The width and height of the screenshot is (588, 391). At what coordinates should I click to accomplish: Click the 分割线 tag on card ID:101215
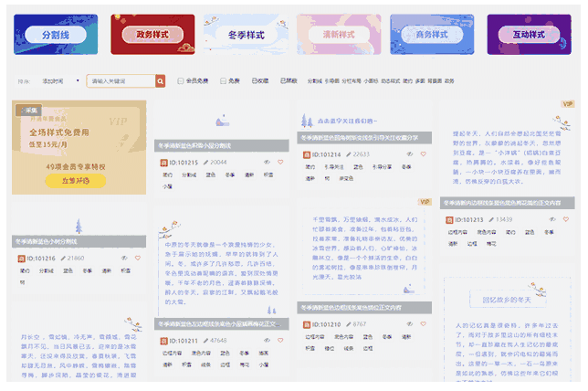[189, 174]
